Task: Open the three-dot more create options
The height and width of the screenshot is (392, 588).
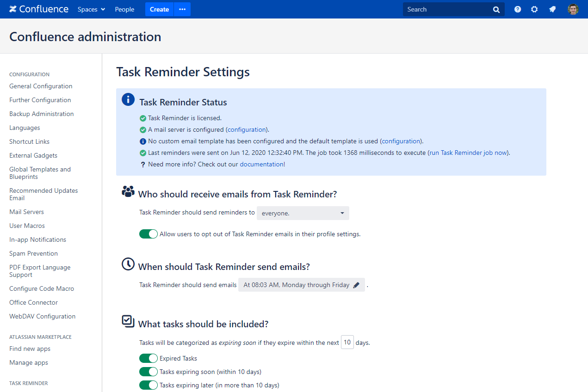Action: (x=182, y=9)
